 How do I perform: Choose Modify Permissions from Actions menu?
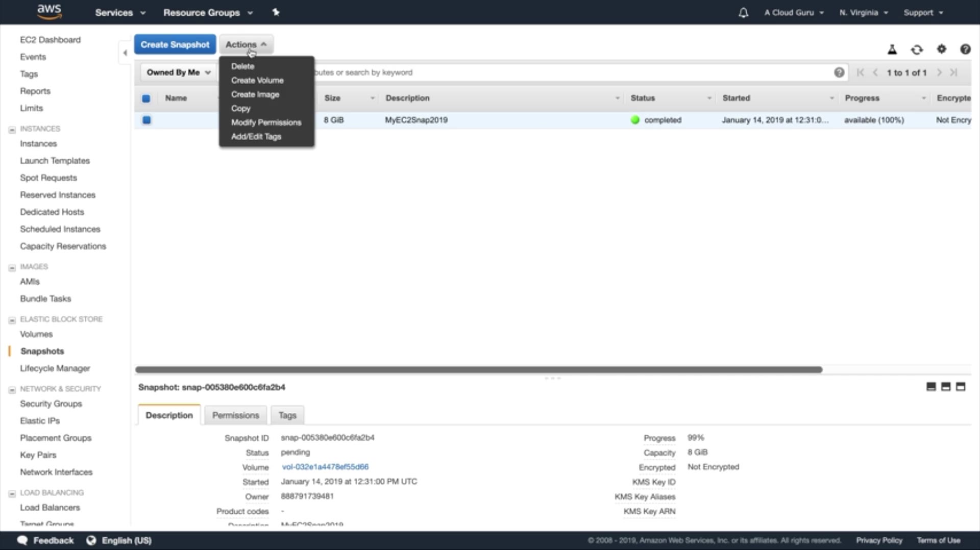point(266,122)
